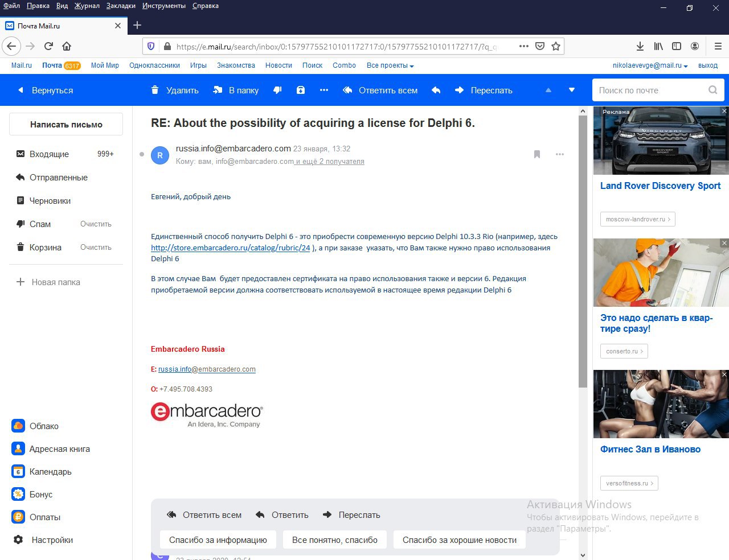Open the Firefox hamburger menu
The image size is (729, 560).
point(718,46)
